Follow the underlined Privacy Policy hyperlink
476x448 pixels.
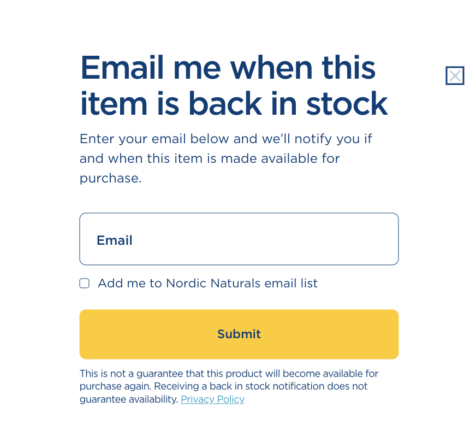pos(212,399)
